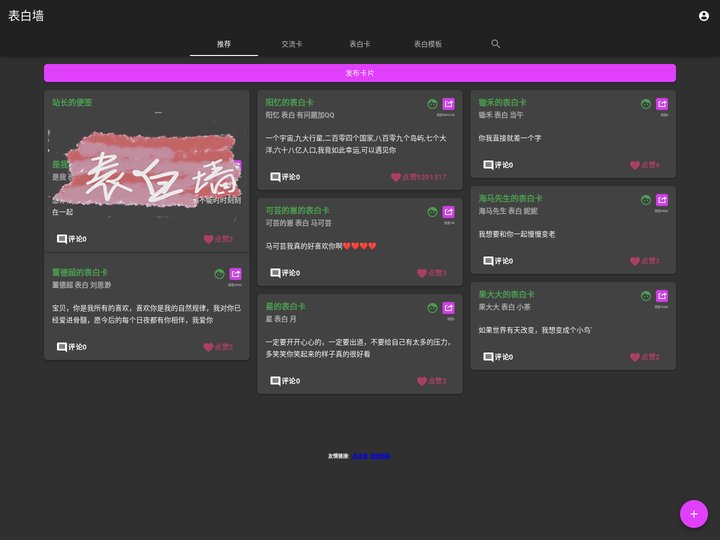Viewport: 720px width, 540px height.
Task: Click the message 我想要和你一起慢慢变老
Action: [517, 234]
